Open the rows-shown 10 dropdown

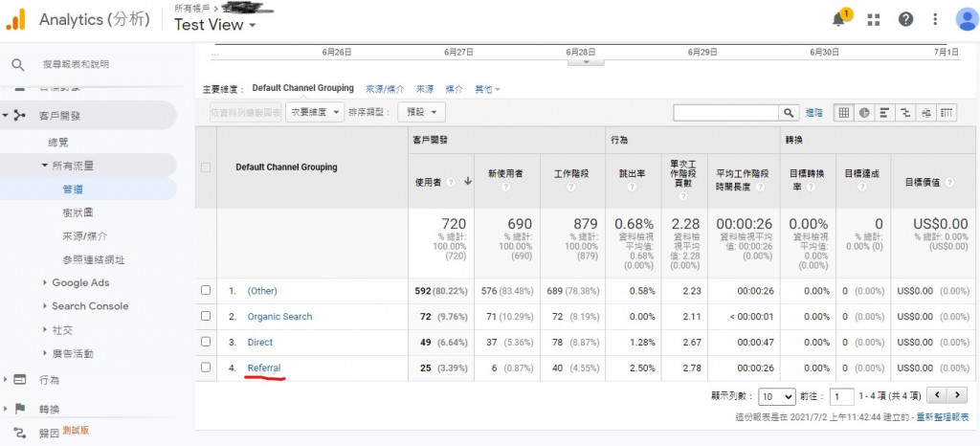(x=777, y=396)
